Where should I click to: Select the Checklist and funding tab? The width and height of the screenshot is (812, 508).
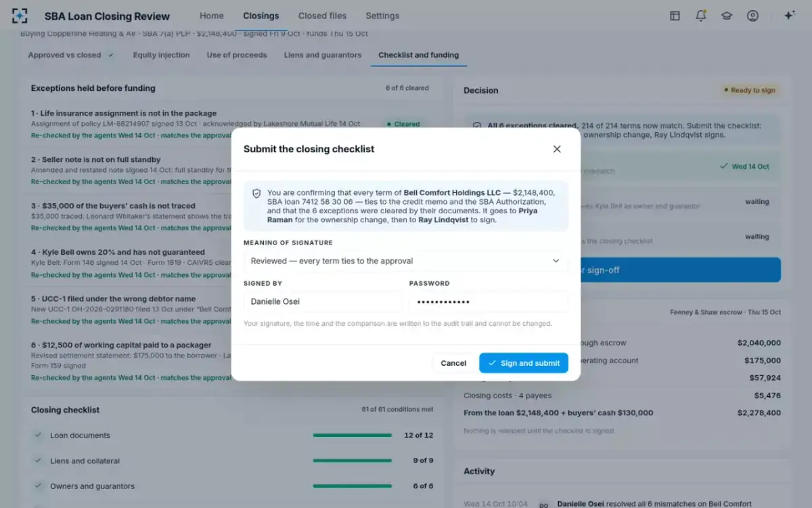pos(418,55)
